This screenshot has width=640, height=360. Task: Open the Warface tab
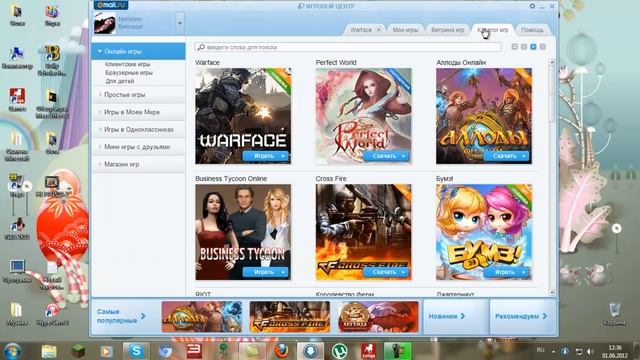pos(361,30)
